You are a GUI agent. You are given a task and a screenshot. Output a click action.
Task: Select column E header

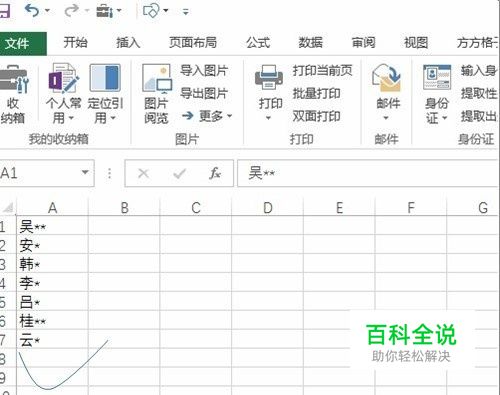click(x=339, y=208)
